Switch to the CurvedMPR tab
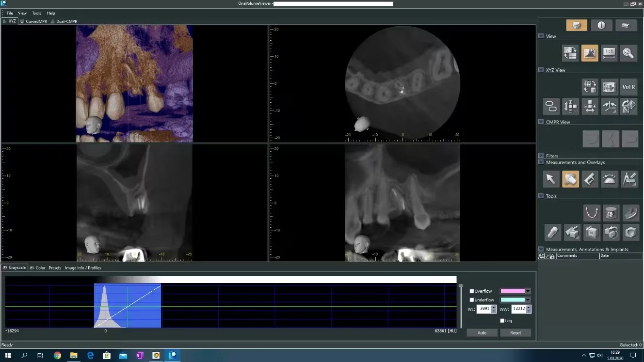Viewport: 644px width, 362px height. click(33, 21)
